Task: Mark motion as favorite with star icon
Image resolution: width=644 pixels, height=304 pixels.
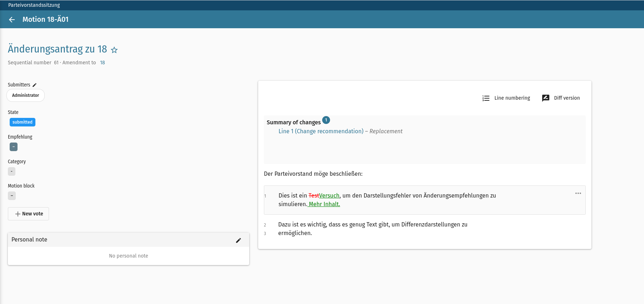Action: coord(114,50)
